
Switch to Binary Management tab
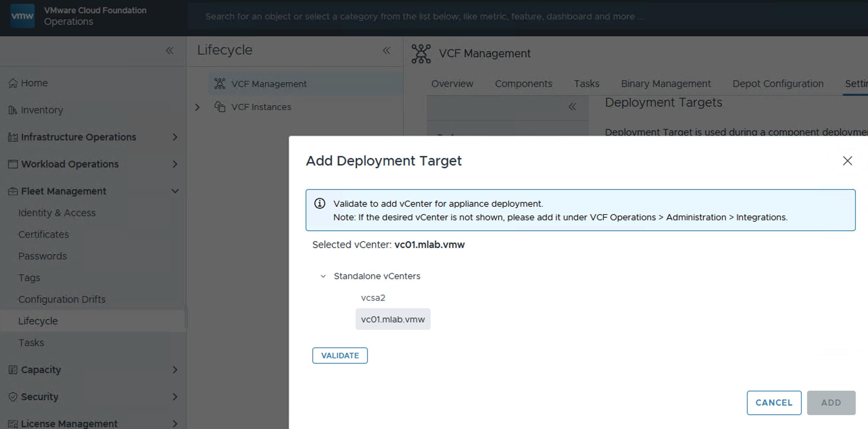[666, 84]
